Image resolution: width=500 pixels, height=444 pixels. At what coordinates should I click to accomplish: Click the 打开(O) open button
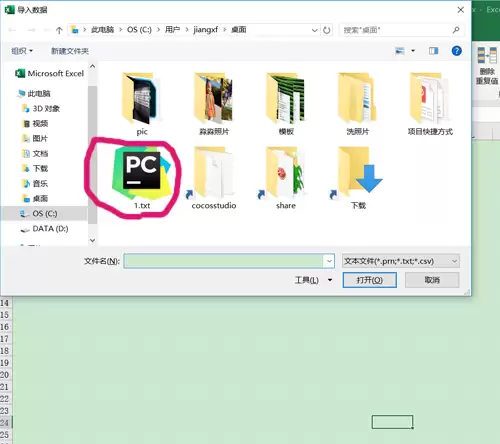(x=370, y=280)
